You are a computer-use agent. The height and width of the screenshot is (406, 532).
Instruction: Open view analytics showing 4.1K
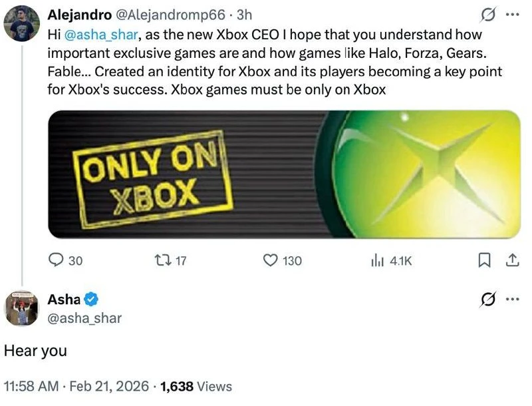376,261
